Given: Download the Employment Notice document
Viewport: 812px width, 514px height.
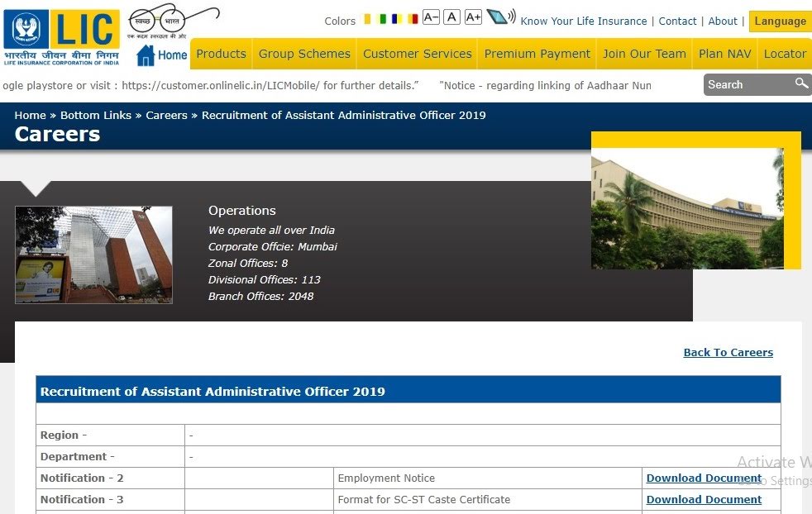Looking at the screenshot, I should 704,478.
